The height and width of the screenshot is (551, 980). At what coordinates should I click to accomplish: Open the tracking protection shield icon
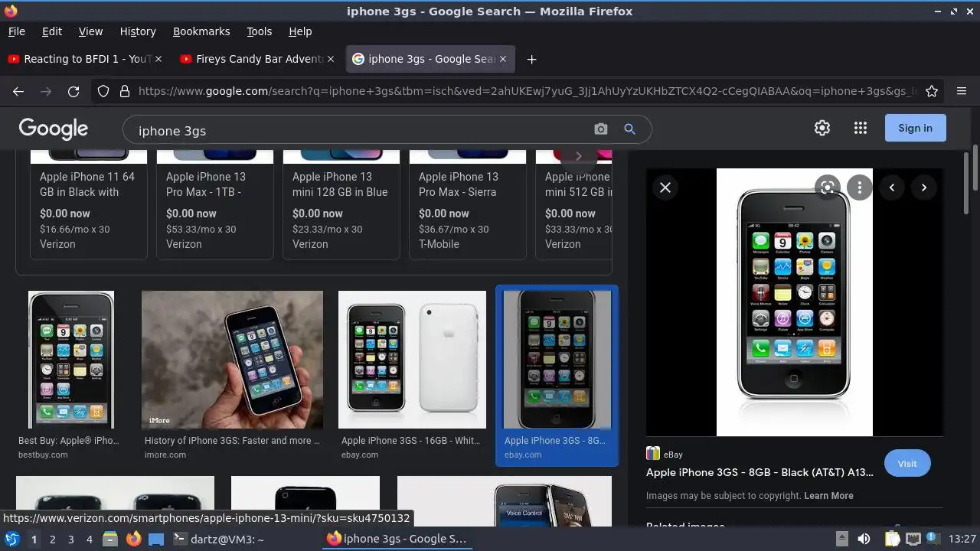point(103,91)
